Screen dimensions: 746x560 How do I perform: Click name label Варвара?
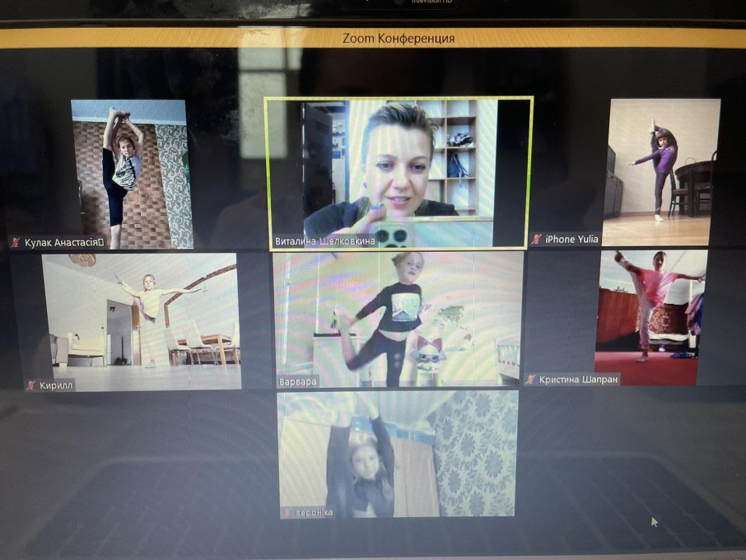(x=298, y=381)
